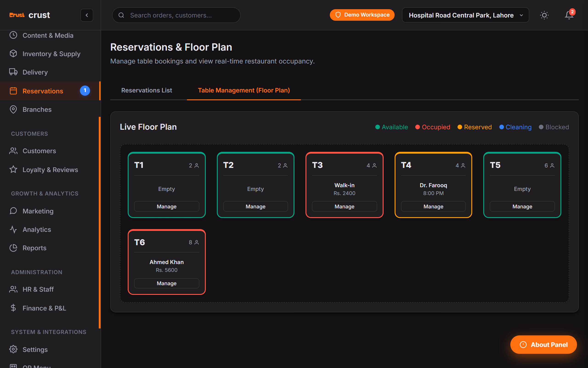Click the Reports pie chart icon
The width and height of the screenshot is (588, 368).
pyautogui.click(x=13, y=248)
